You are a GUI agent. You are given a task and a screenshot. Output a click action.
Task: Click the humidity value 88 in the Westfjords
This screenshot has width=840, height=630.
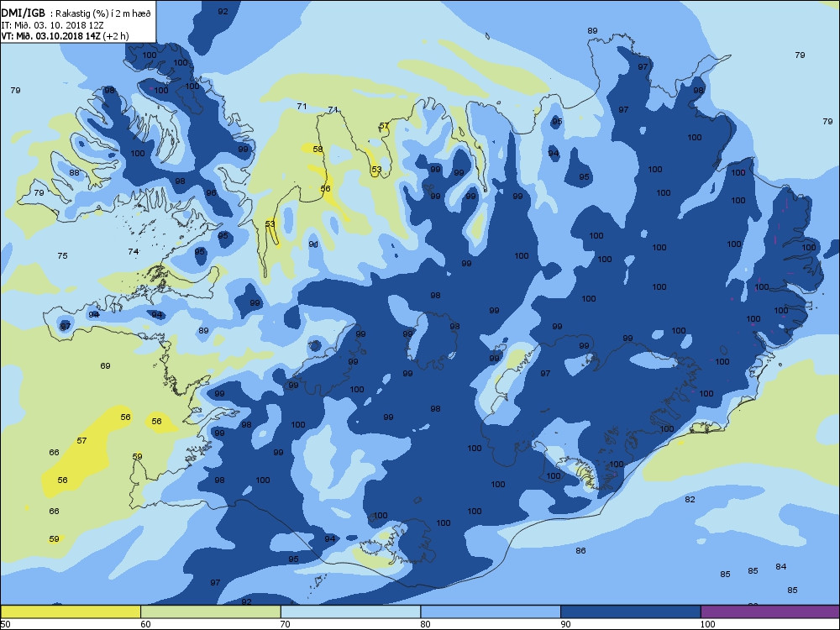74,172
